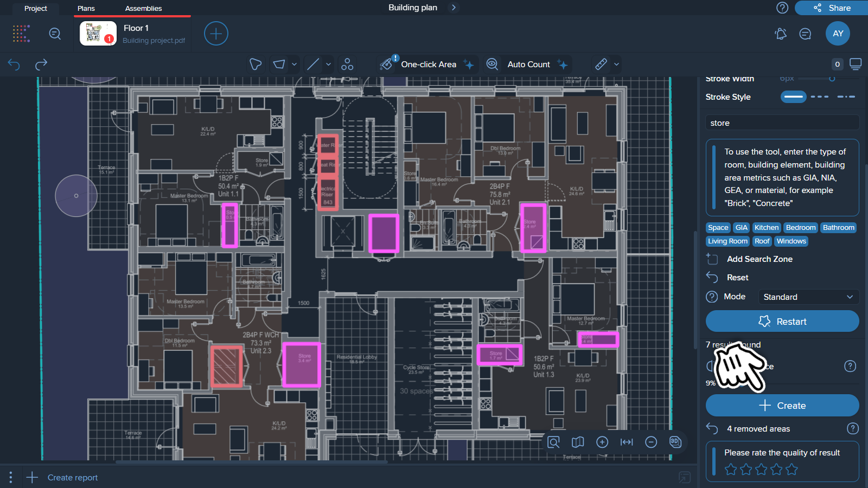
Task: Switch to 3D view
Action: tap(675, 442)
